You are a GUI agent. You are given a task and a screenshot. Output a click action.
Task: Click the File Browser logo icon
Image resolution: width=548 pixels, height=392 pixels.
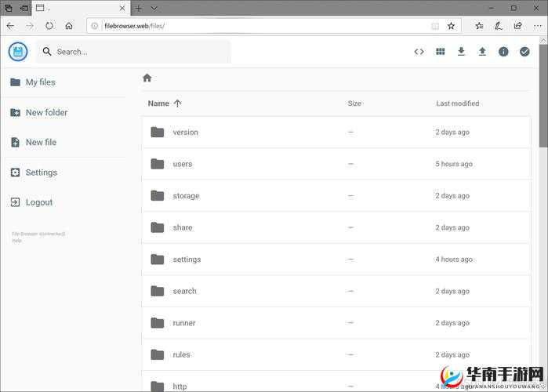(18, 52)
